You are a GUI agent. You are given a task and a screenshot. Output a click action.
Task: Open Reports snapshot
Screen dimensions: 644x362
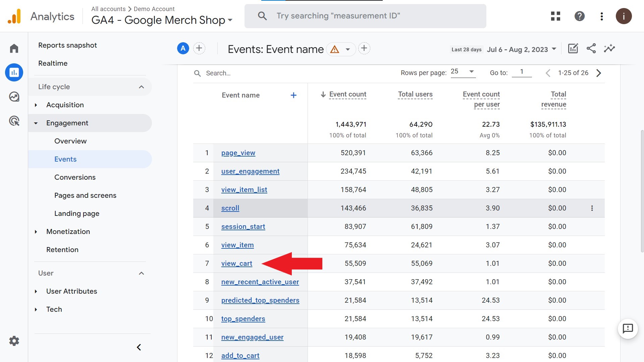click(x=67, y=45)
